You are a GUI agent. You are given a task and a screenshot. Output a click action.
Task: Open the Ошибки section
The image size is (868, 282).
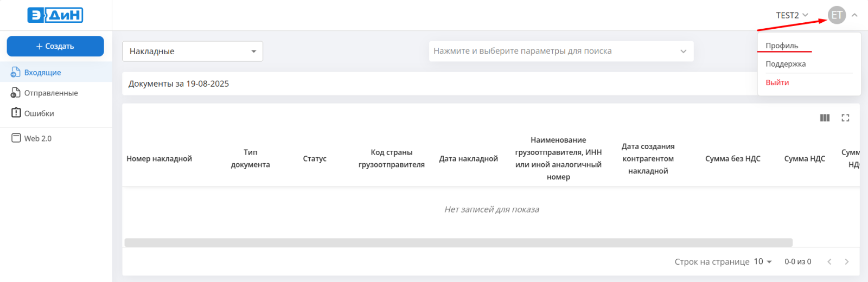pyautogui.click(x=56, y=113)
